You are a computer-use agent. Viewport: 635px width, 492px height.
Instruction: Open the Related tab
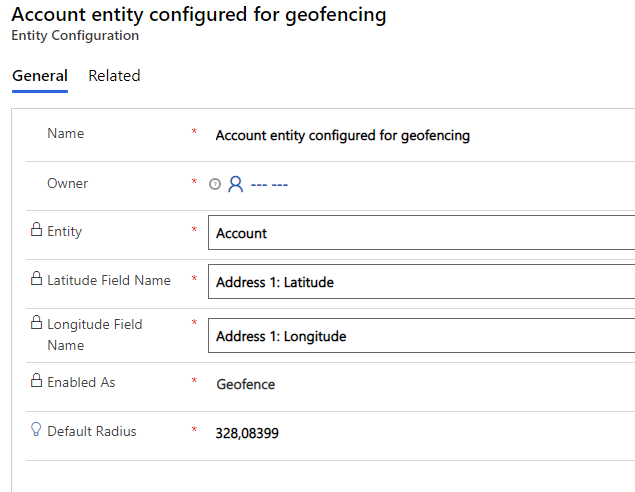[x=114, y=76]
